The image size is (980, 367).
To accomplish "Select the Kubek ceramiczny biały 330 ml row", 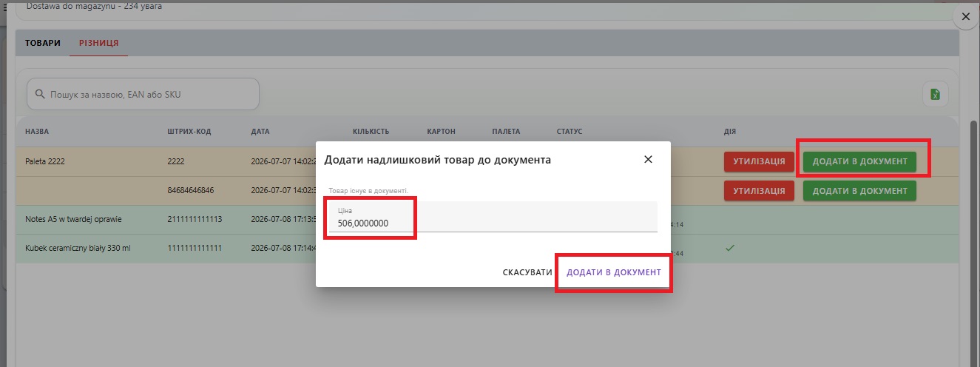I will click(x=487, y=249).
